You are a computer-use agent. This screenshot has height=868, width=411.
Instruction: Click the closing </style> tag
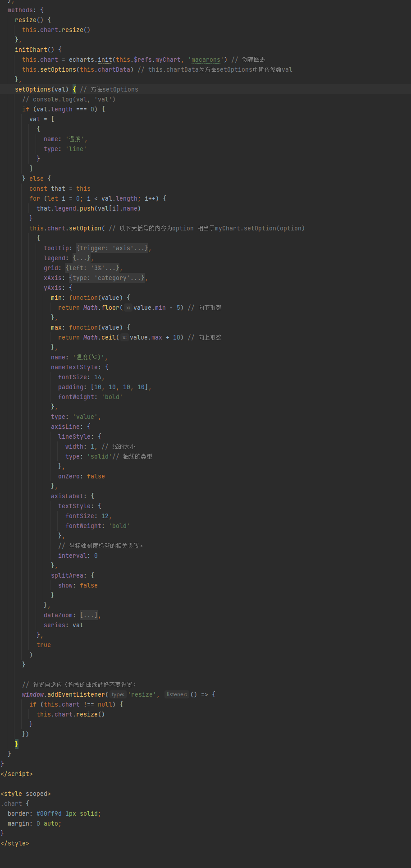15,843
